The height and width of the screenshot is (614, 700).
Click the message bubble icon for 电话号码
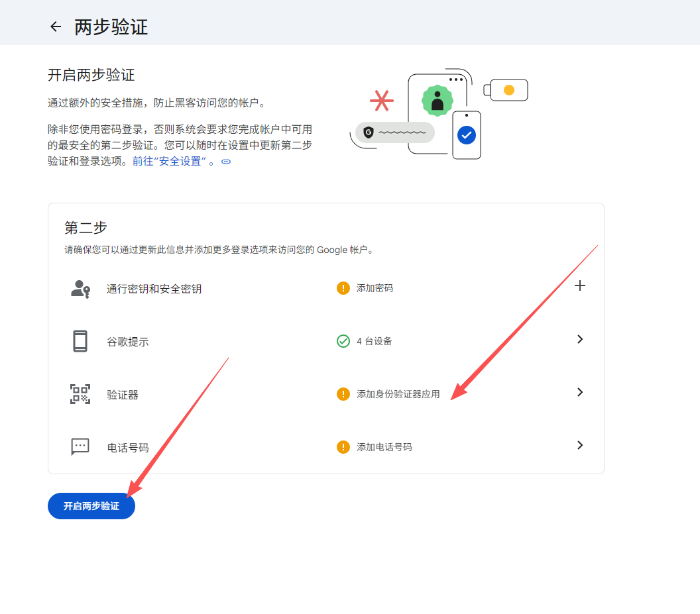(x=80, y=446)
